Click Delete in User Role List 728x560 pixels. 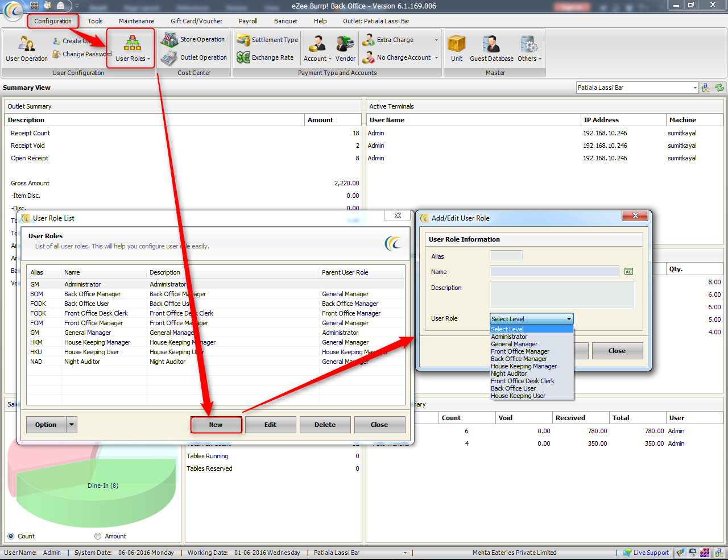(325, 425)
